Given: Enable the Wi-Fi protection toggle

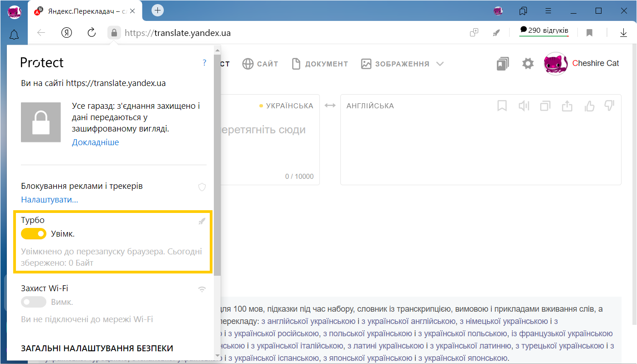Looking at the screenshot, I should pos(34,302).
